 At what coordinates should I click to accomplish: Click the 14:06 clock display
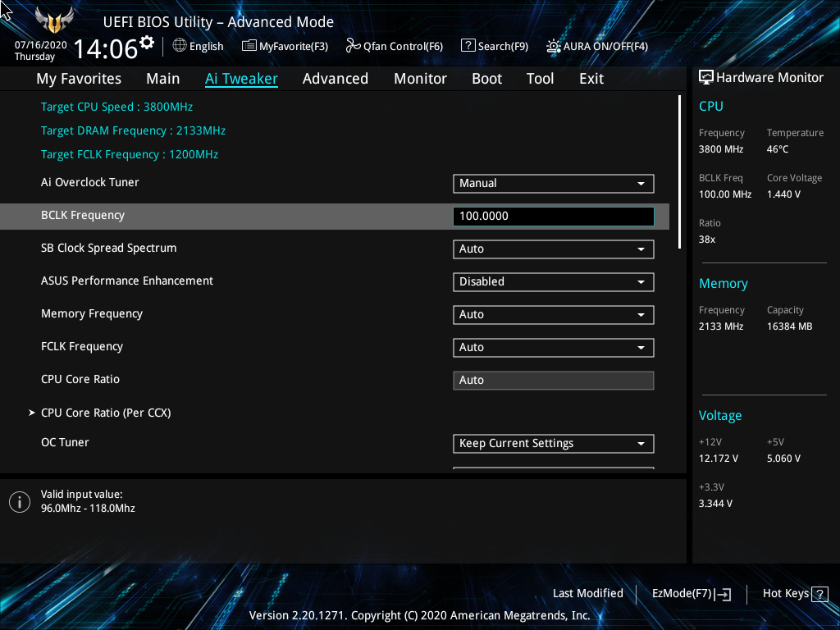tap(106, 48)
